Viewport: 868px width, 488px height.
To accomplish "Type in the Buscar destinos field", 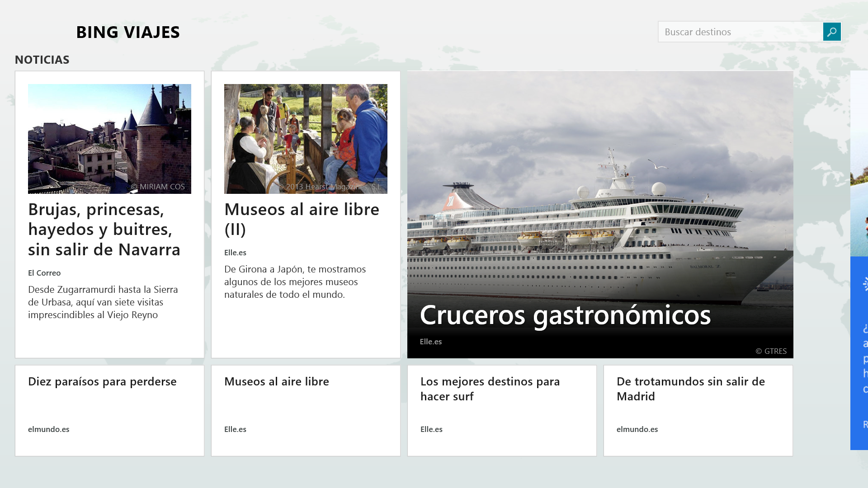I will (740, 32).
